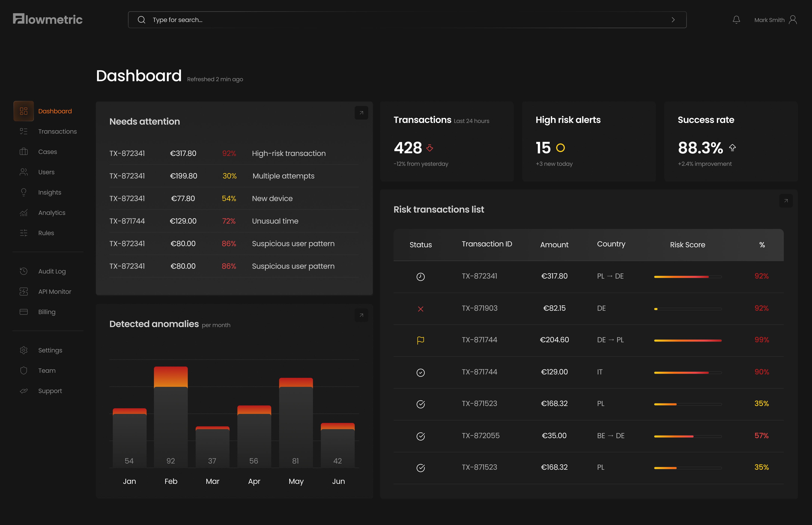
Task: Expand the Needs attention panel
Action: tap(361, 112)
